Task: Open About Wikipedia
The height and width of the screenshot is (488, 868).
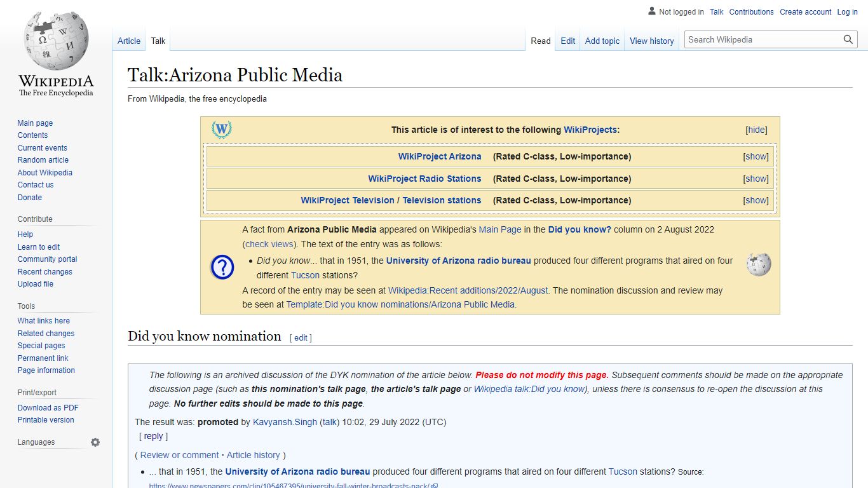Action: point(45,173)
